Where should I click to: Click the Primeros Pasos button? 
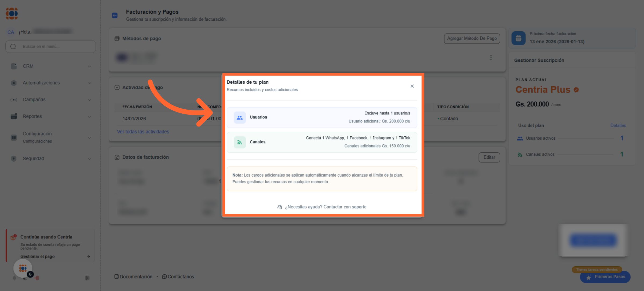(x=605, y=277)
